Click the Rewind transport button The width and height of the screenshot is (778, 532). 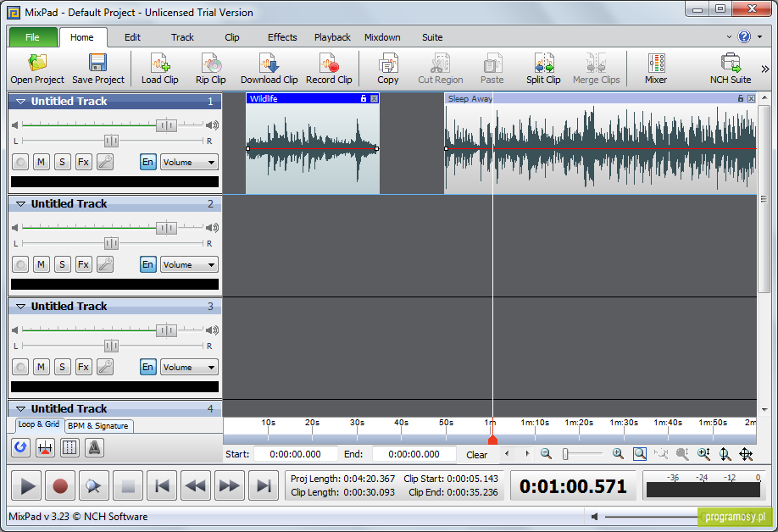click(x=196, y=486)
